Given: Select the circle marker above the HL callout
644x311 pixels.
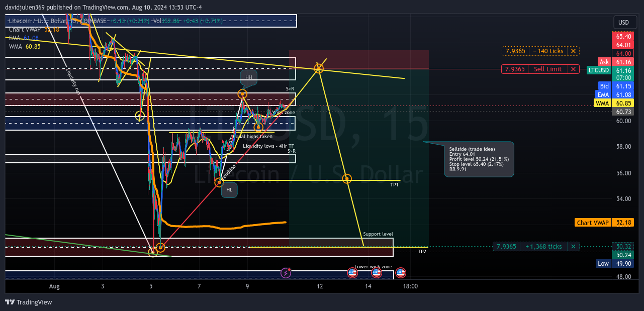Looking at the screenshot, I should pos(219,182).
